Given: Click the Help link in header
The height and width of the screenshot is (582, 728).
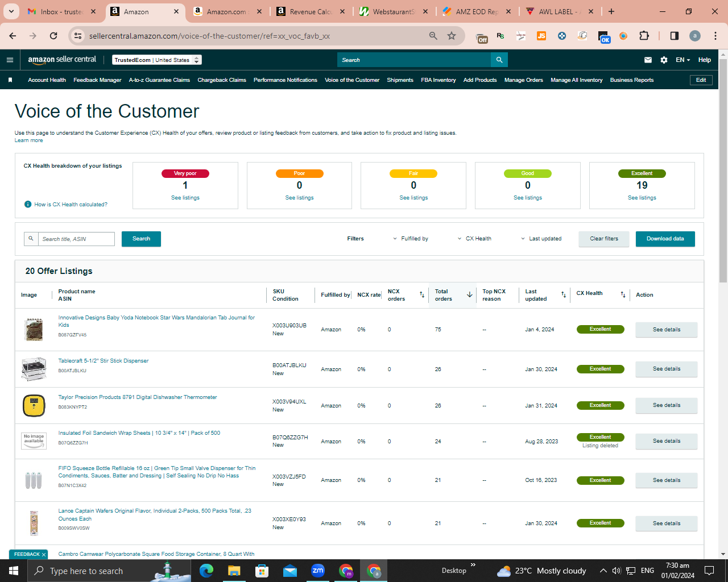Looking at the screenshot, I should [x=705, y=60].
